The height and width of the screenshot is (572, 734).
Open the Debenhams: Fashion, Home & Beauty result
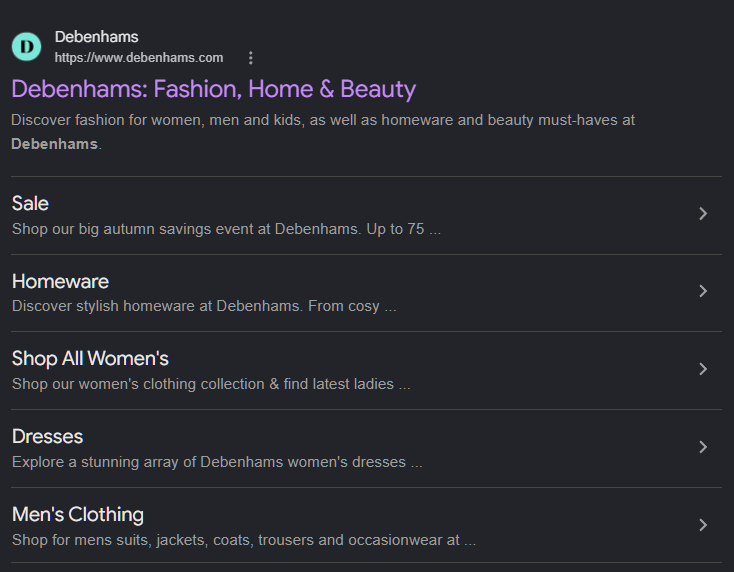tap(213, 89)
